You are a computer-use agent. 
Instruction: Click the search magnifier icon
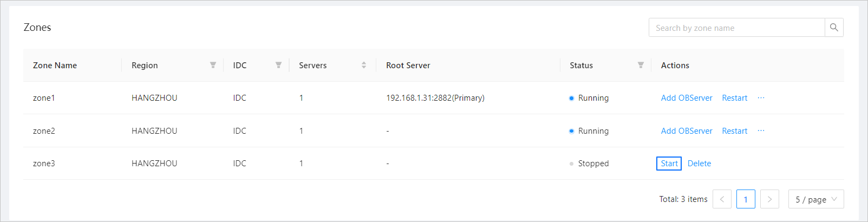834,28
